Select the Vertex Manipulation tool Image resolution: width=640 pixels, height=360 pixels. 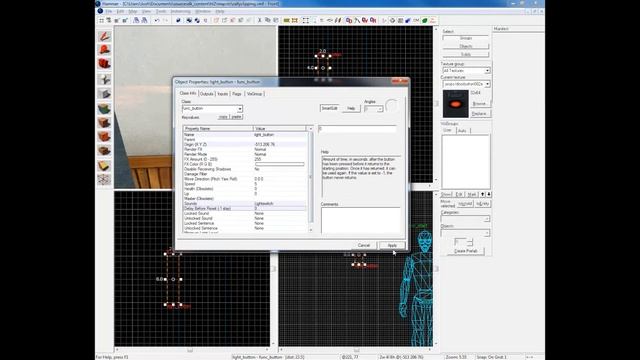tap(104, 179)
